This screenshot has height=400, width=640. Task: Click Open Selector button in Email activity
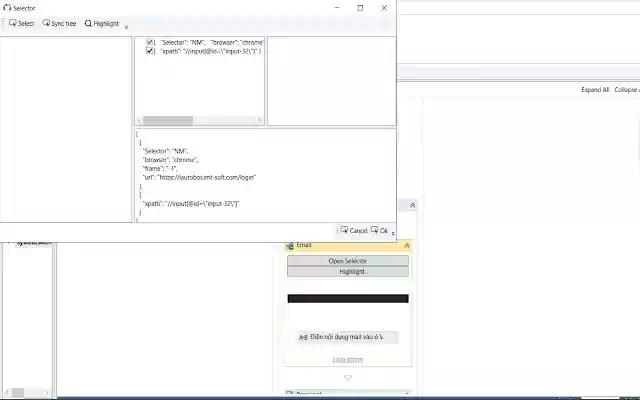348,261
